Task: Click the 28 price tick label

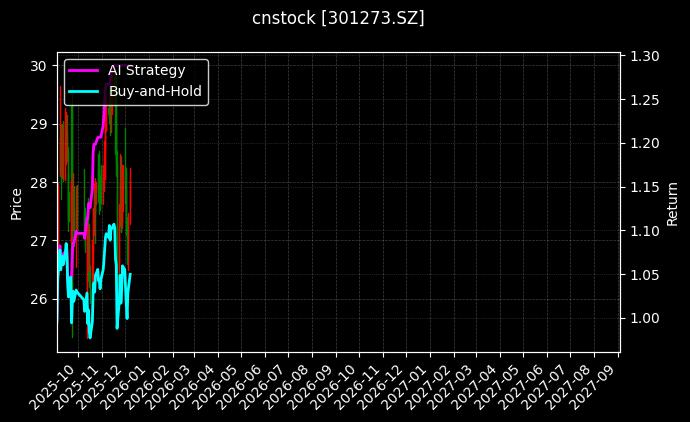Action: tap(39, 183)
